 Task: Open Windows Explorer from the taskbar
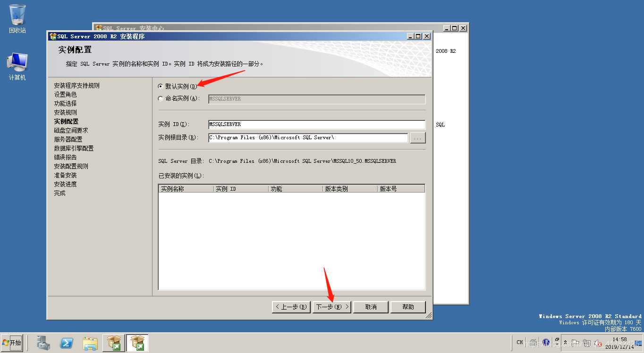click(x=90, y=343)
